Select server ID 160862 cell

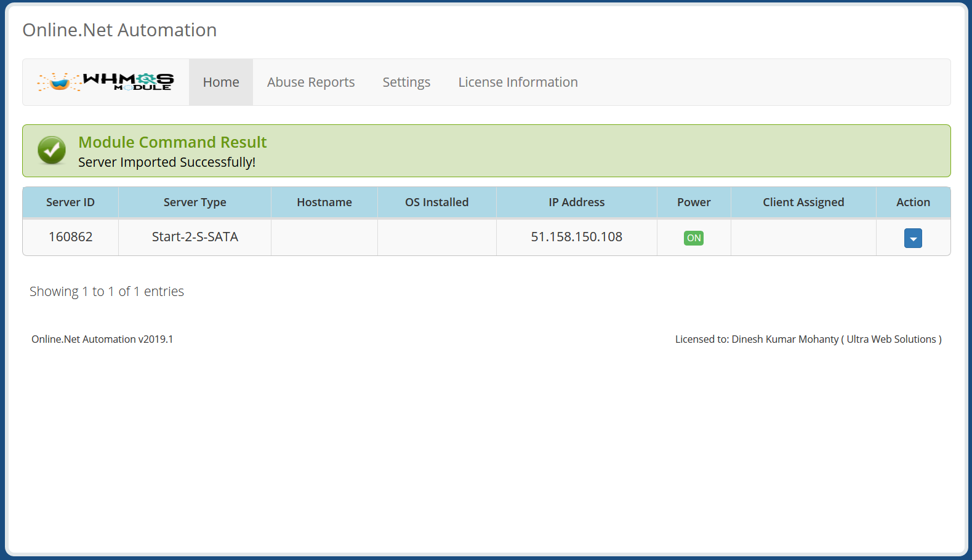71,237
